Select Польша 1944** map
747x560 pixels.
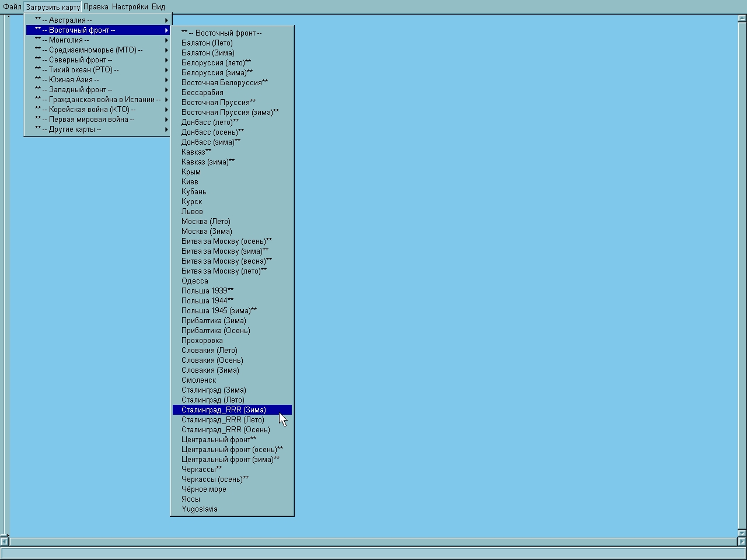232,301
